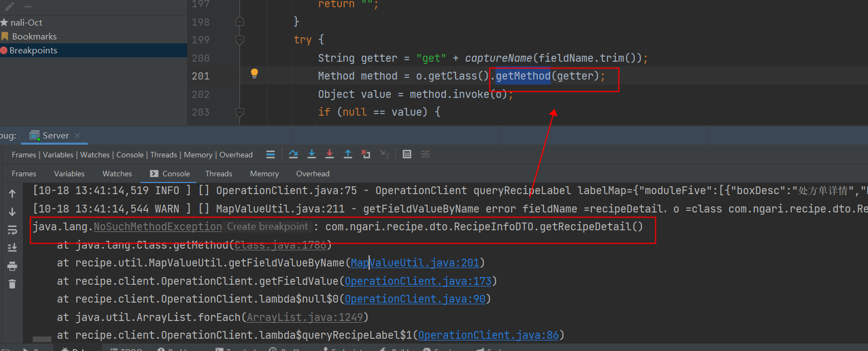The image size is (868, 351).
Task: Click the minus remove icon in side panel
Action: point(27,6)
